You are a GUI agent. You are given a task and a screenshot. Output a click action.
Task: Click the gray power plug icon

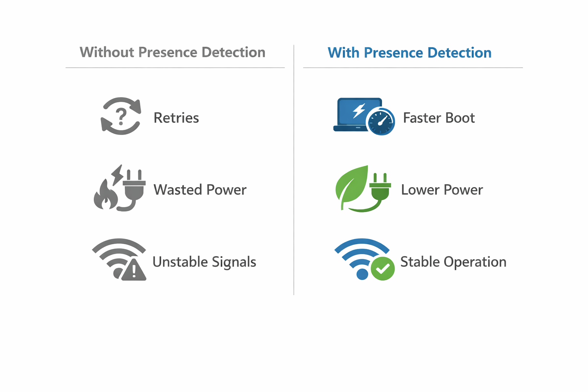point(134,188)
